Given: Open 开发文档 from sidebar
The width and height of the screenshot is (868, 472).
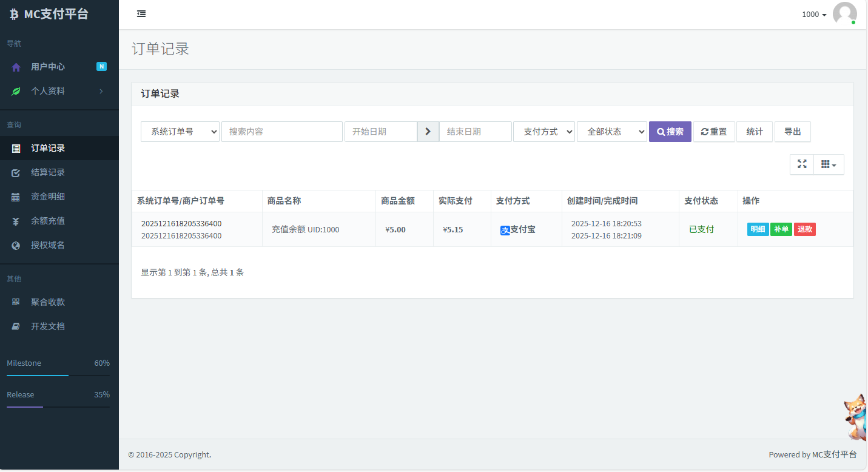Looking at the screenshot, I should pos(48,326).
